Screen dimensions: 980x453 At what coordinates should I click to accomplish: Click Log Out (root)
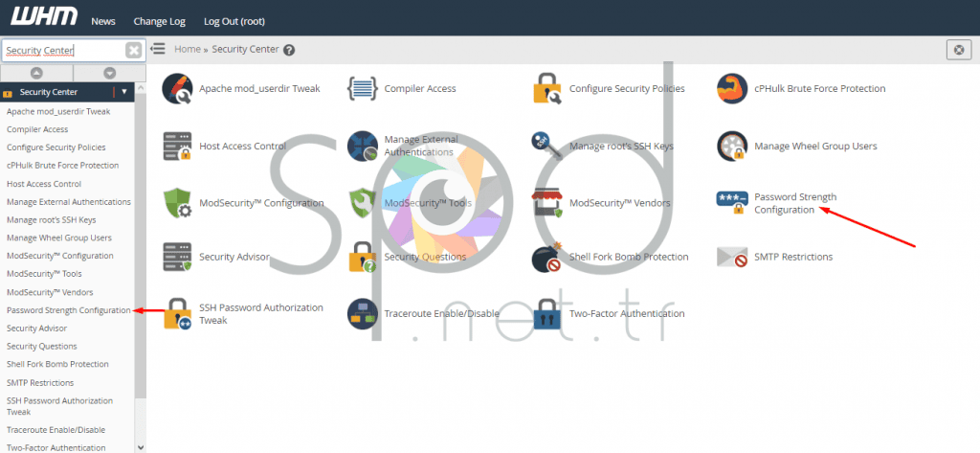click(234, 21)
